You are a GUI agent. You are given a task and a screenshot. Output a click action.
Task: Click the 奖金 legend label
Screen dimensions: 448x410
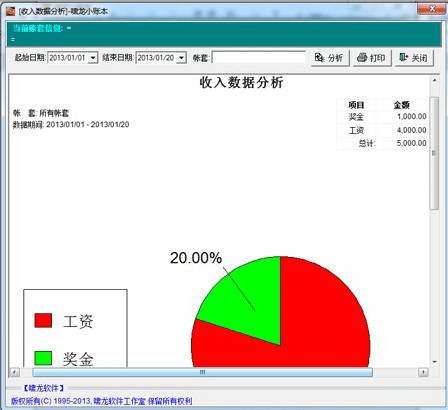(78, 359)
